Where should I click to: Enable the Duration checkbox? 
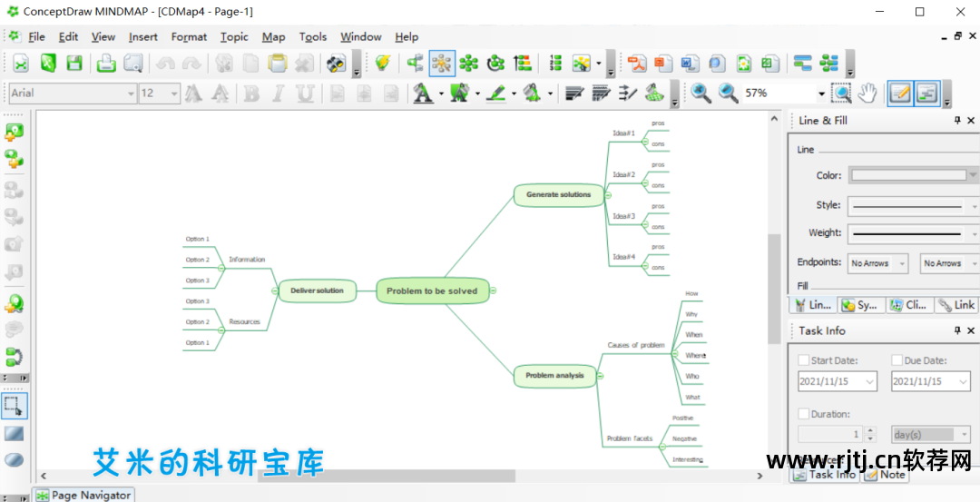click(804, 414)
